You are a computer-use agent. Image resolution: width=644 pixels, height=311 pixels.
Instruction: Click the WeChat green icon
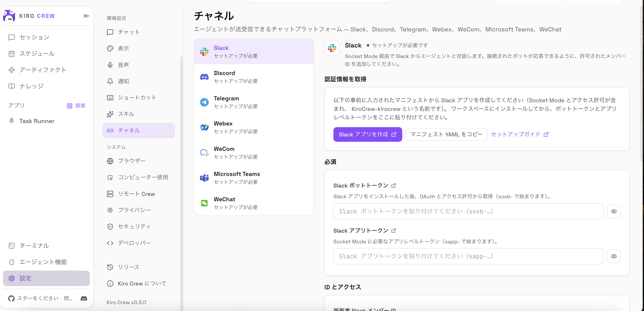tap(204, 203)
